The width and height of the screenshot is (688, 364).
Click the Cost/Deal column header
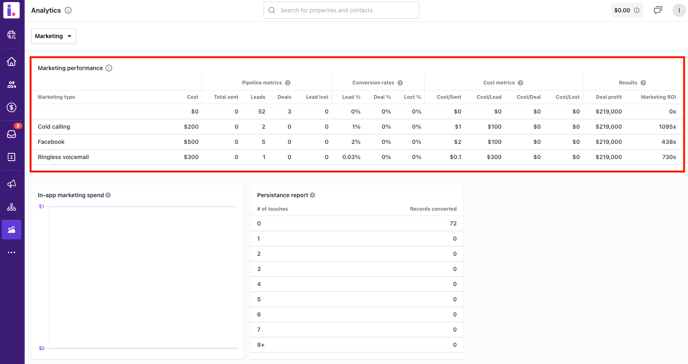[x=529, y=97]
